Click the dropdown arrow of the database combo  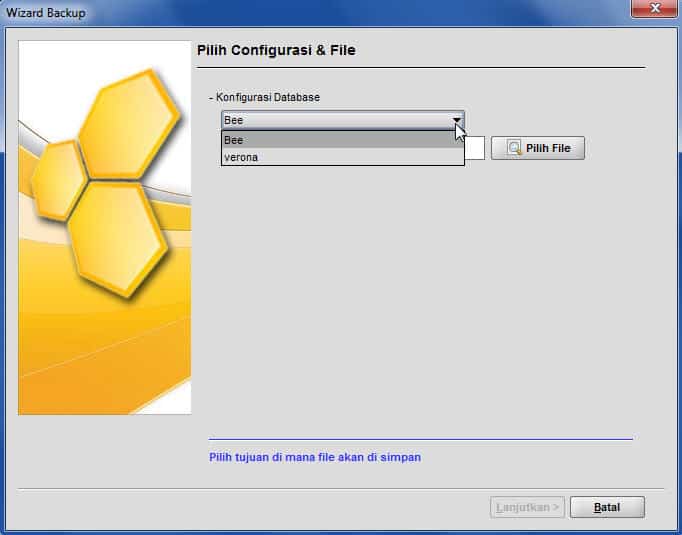coord(457,120)
